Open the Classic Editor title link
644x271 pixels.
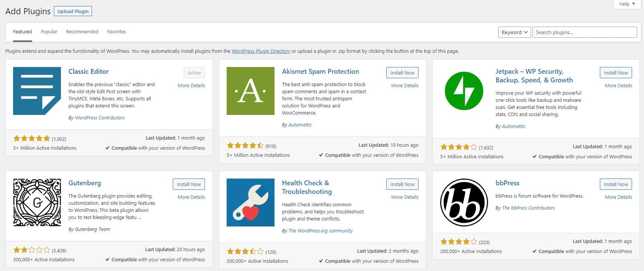[x=89, y=71]
